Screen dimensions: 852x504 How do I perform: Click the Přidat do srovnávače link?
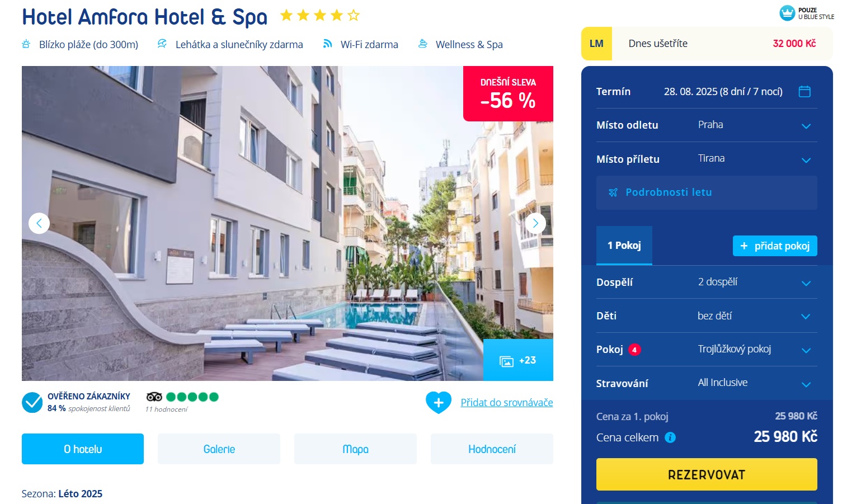tap(507, 402)
